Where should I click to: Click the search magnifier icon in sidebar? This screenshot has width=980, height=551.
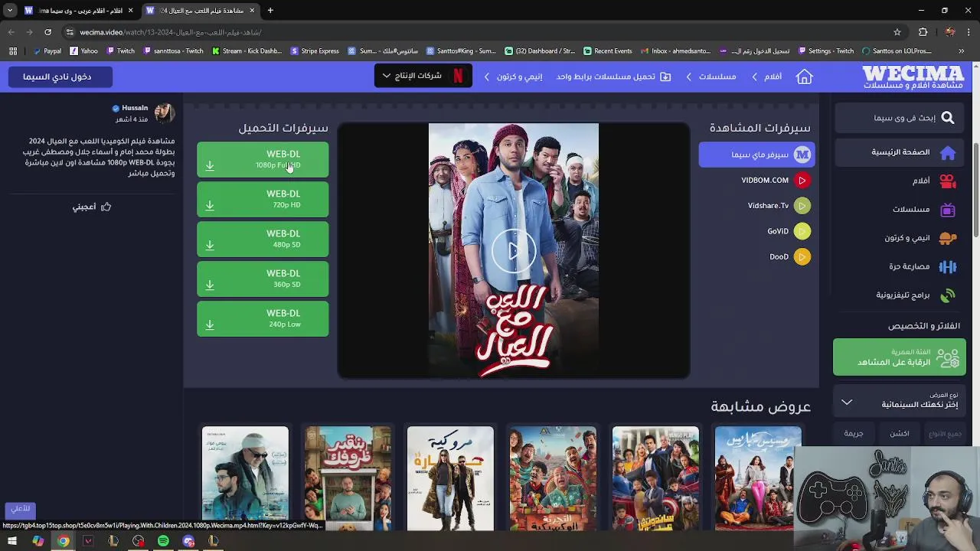[948, 118]
